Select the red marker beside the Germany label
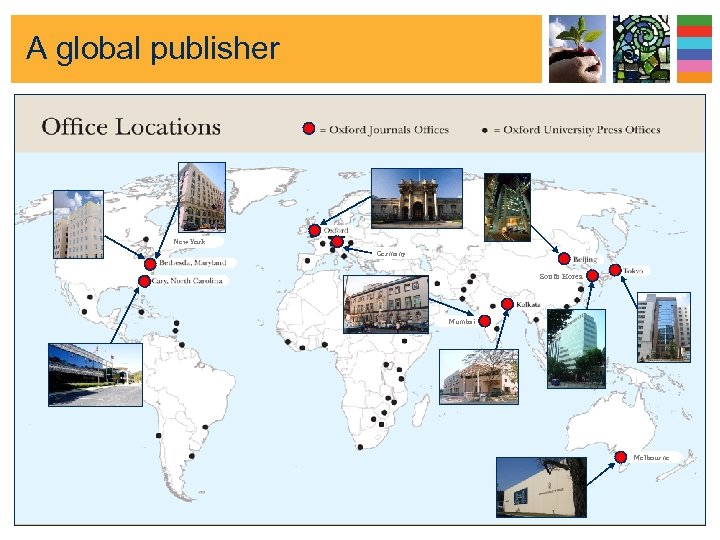 [337, 242]
